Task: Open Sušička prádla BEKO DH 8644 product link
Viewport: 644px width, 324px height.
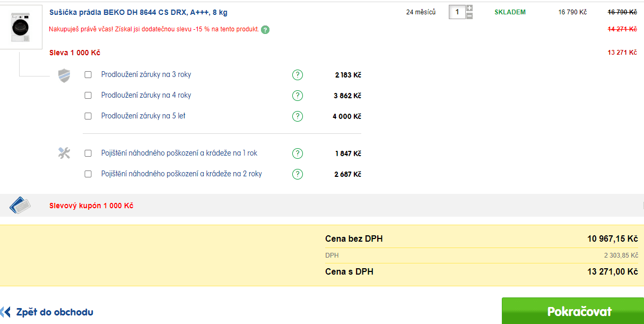Action: [138, 12]
